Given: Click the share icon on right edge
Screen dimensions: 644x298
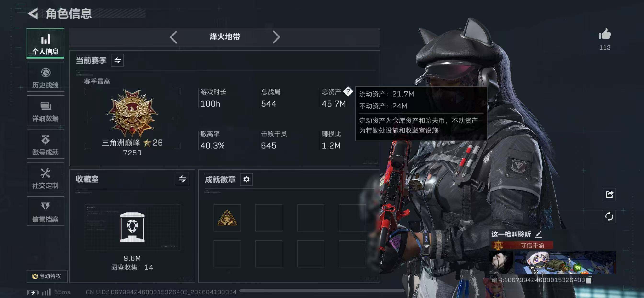Looking at the screenshot, I should 609,195.
